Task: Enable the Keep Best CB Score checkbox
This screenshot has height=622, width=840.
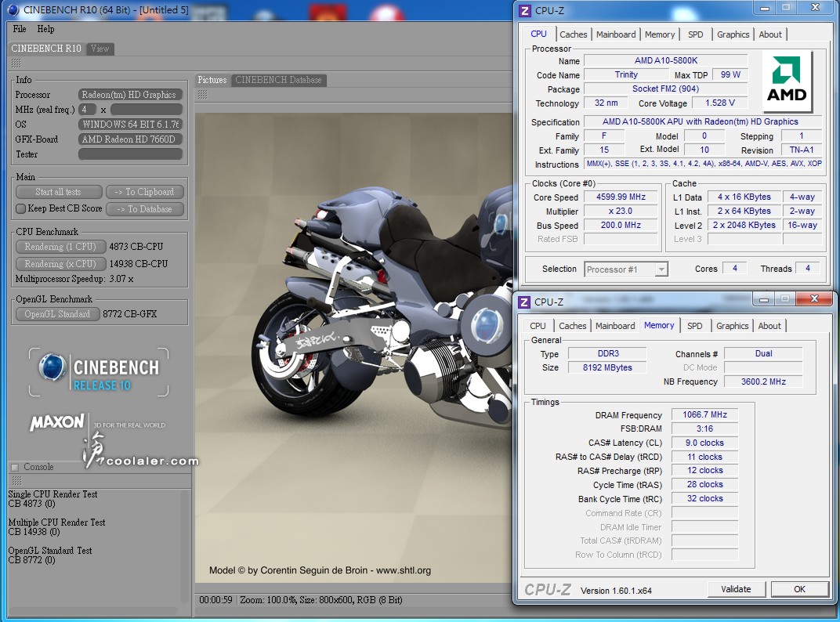Action: 21,209
